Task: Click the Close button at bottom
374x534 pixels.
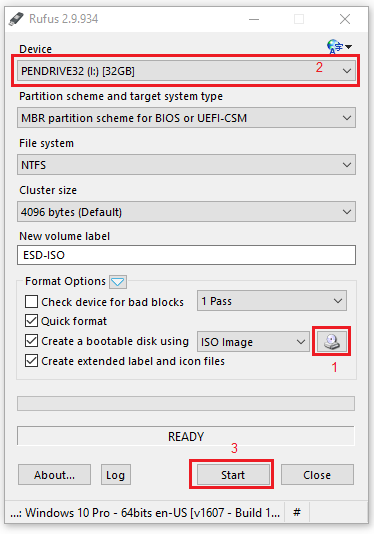Action: tap(317, 474)
